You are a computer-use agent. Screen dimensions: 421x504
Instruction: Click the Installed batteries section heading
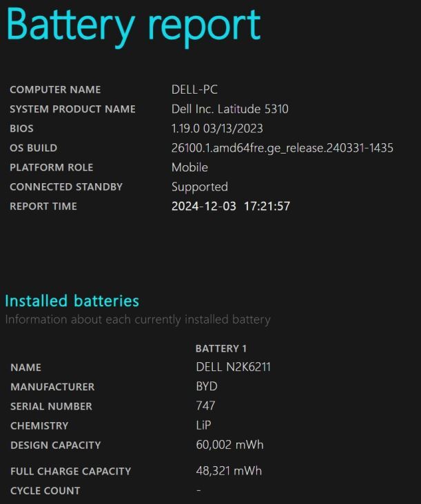(72, 301)
